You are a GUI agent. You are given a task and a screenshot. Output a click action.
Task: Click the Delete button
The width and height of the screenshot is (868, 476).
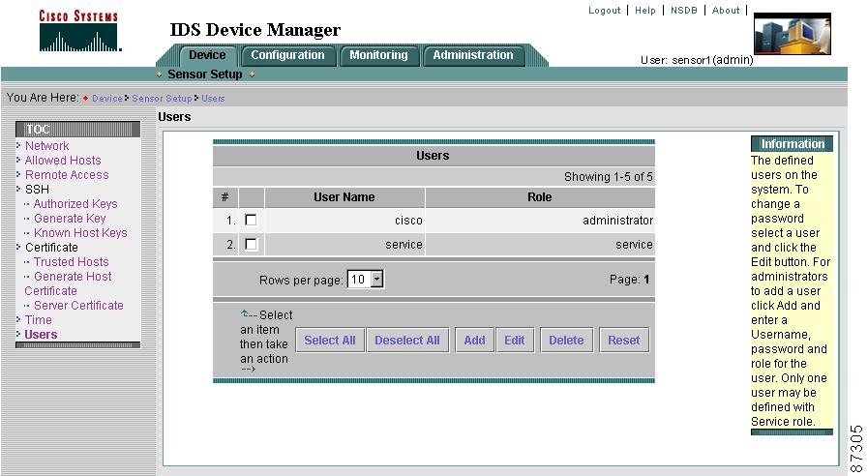tap(566, 341)
